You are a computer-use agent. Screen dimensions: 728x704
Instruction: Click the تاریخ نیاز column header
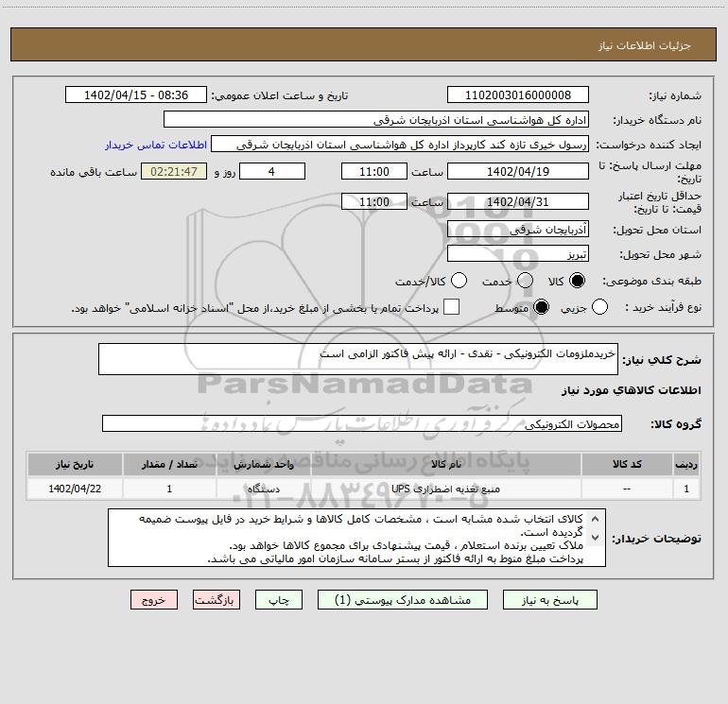[75, 464]
